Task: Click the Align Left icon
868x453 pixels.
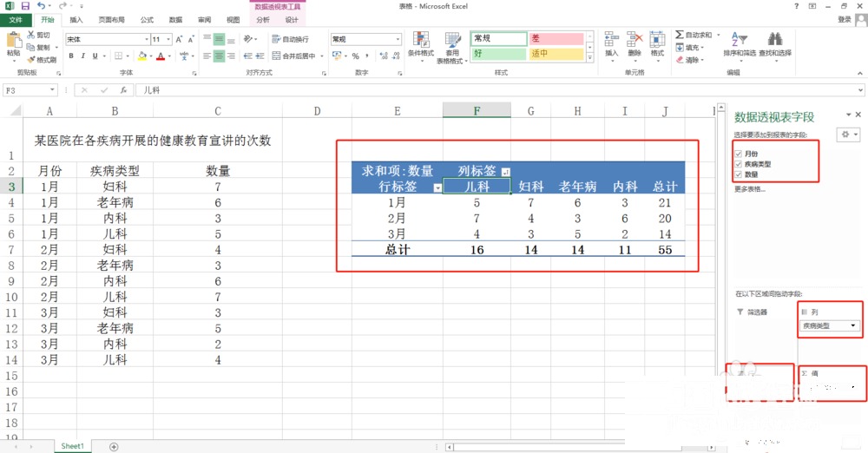Action: click(x=207, y=56)
